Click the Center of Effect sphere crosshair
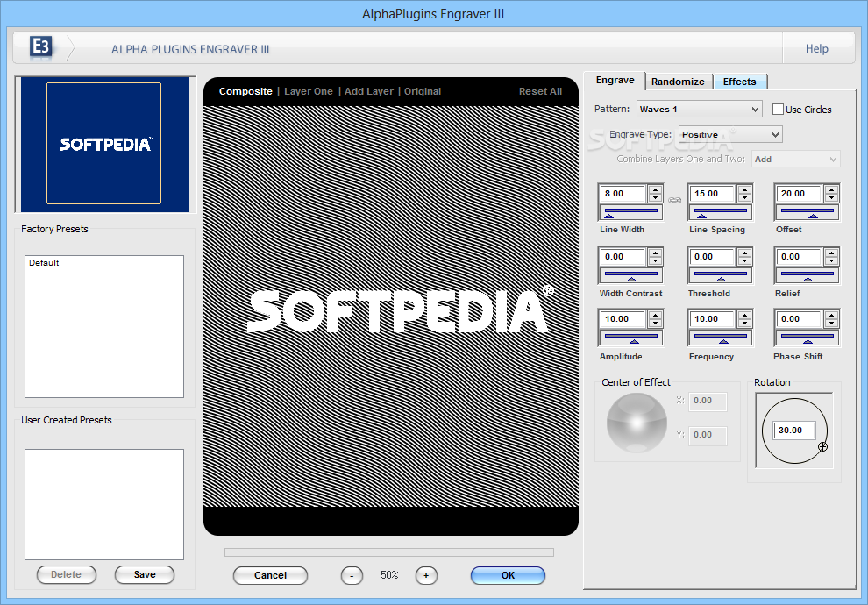Image resolution: width=868 pixels, height=605 pixels. (x=637, y=423)
